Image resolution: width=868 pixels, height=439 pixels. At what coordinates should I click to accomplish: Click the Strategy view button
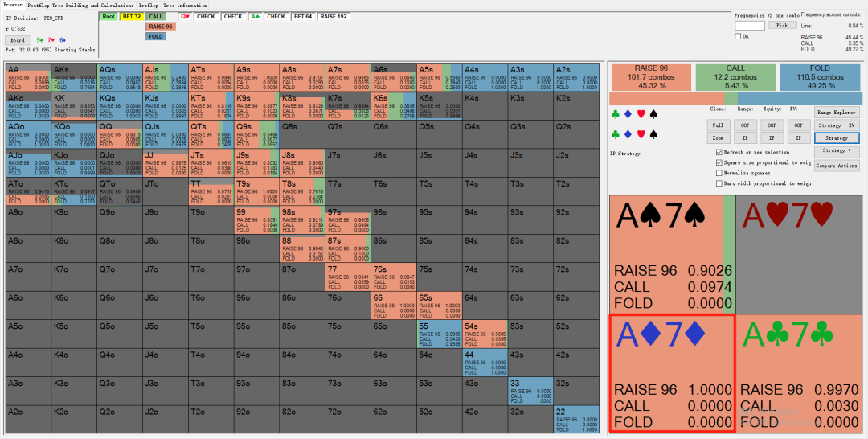point(837,137)
